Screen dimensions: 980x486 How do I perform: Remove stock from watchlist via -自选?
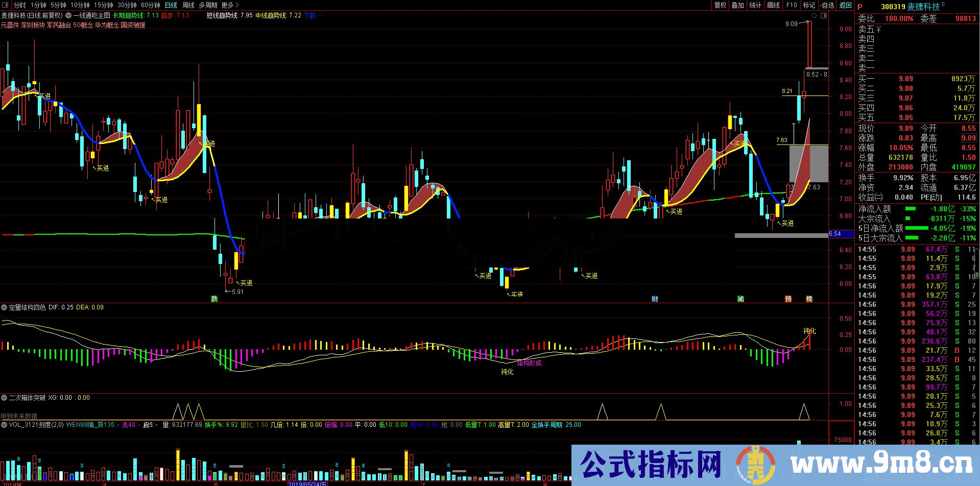pos(826,5)
